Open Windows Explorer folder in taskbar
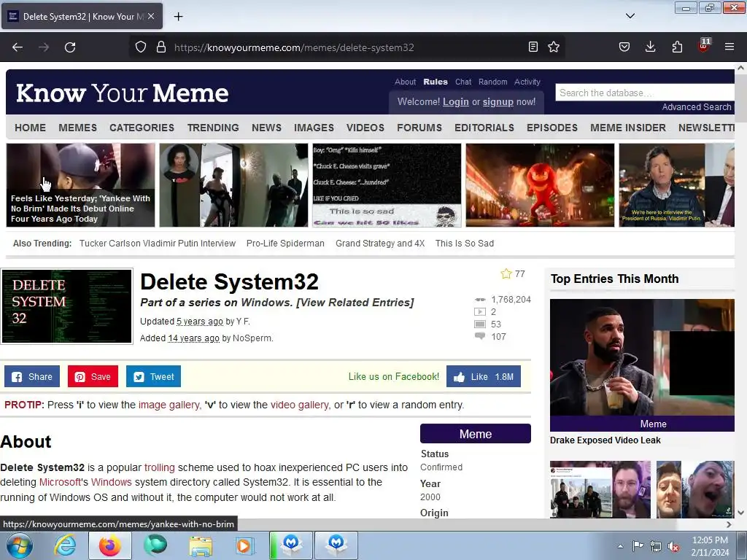The width and height of the screenshot is (747, 560). [201, 545]
